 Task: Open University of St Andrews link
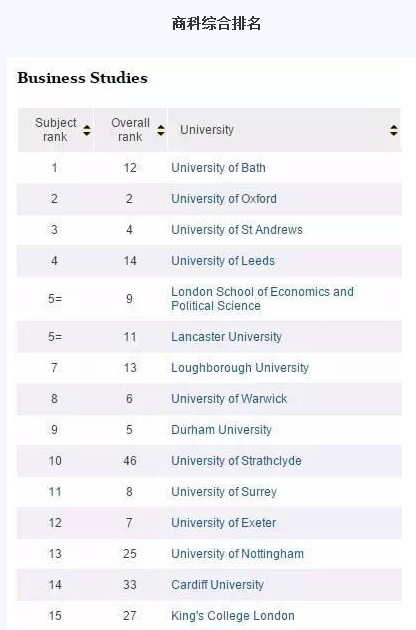click(237, 229)
